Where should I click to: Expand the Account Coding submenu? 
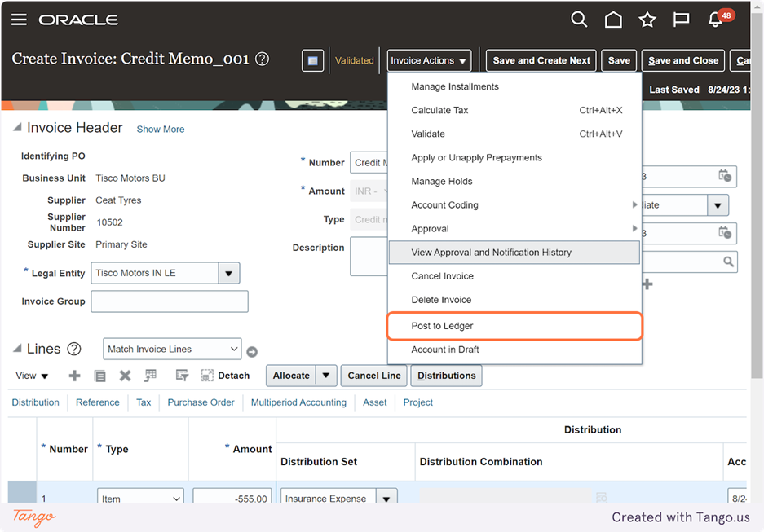[x=514, y=205]
